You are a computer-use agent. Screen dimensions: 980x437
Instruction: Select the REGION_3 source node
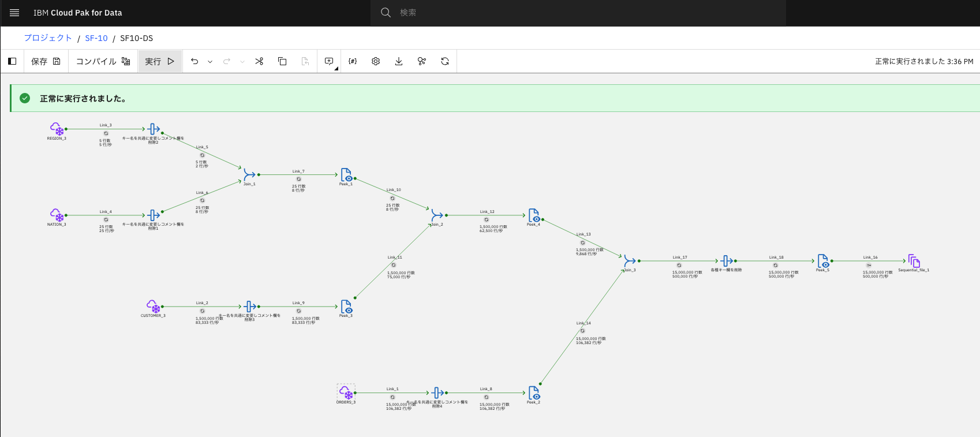[57, 129]
